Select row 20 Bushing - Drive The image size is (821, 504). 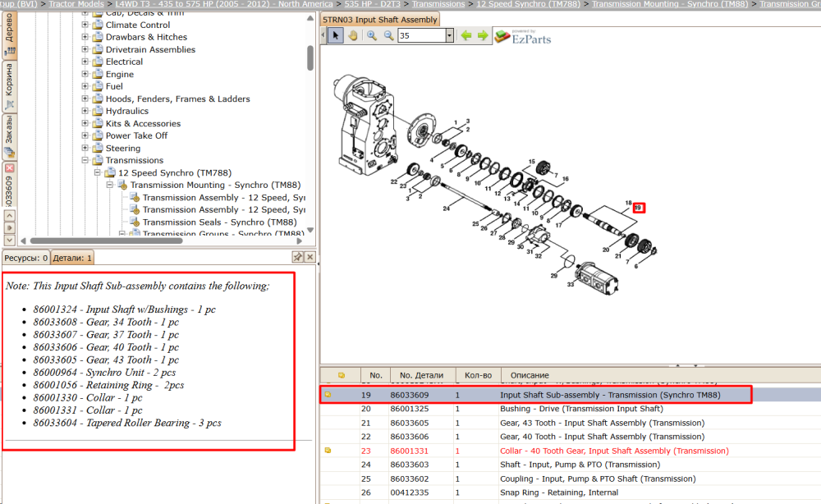click(571, 409)
